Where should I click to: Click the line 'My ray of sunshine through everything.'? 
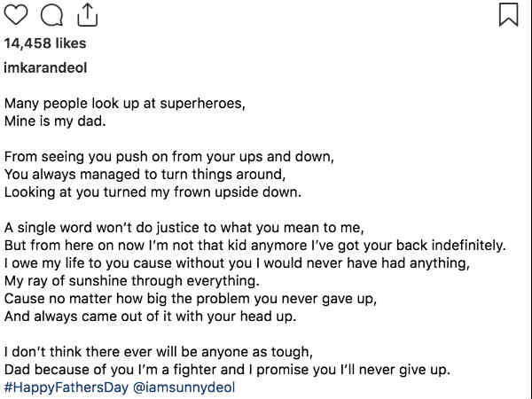point(131,281)
